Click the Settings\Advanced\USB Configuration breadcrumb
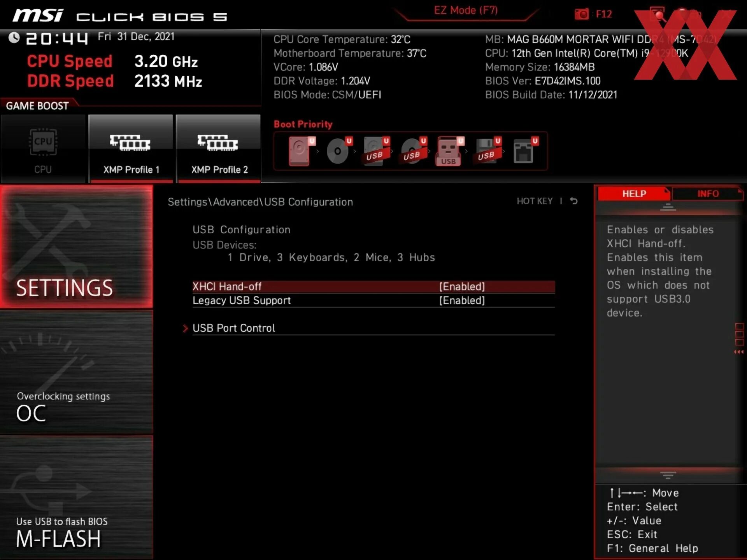Screen dimensions: 747x560 pos(260,202)
